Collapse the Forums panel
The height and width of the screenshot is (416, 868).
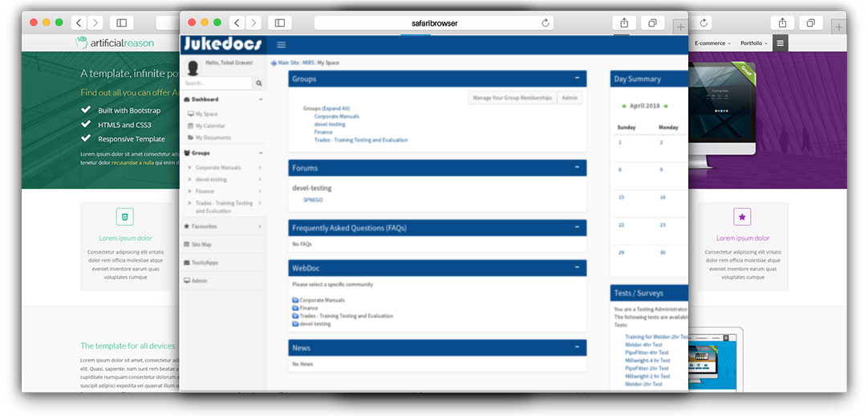click(x=577, y=167)
